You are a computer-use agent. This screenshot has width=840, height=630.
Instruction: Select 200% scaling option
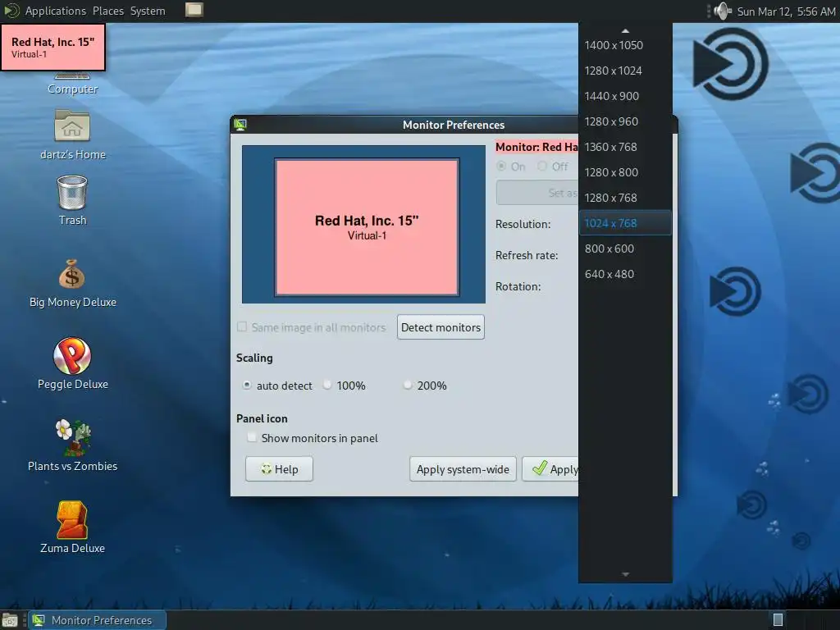tap(408, 385)
